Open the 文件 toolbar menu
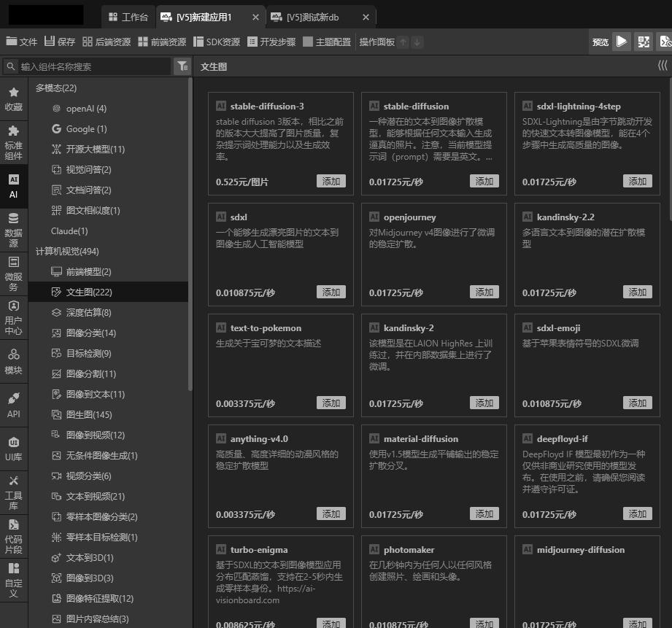Image resolution: width=672 pixels, height=628 pixels. tap(22, 42)
